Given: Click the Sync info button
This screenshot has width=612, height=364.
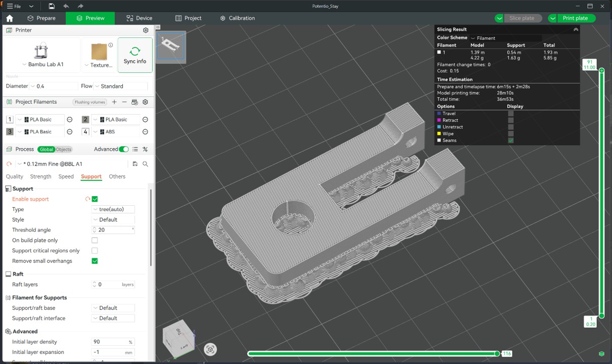Looking at the screenshot, I should click(x=135, y=55).
